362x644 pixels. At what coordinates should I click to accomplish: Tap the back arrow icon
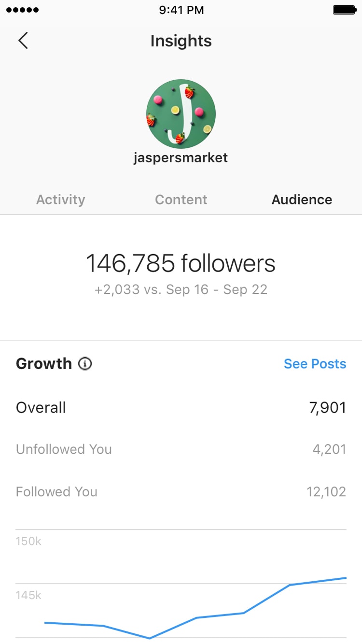(23, 41)
